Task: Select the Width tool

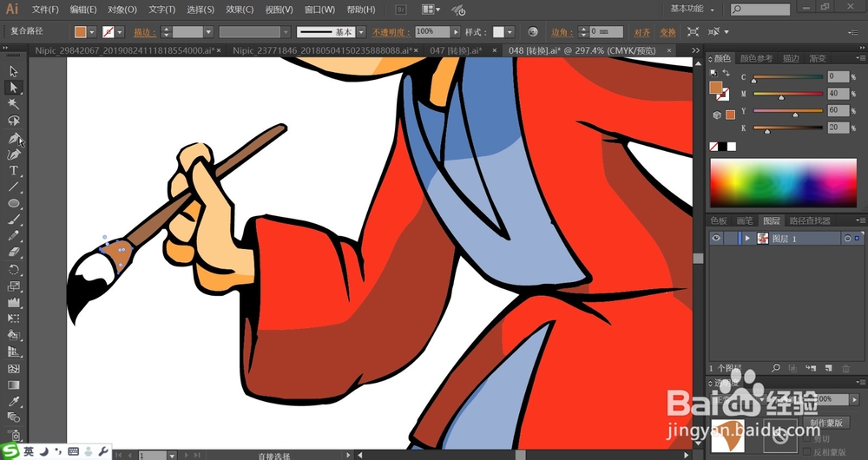Action: point(14,302)
